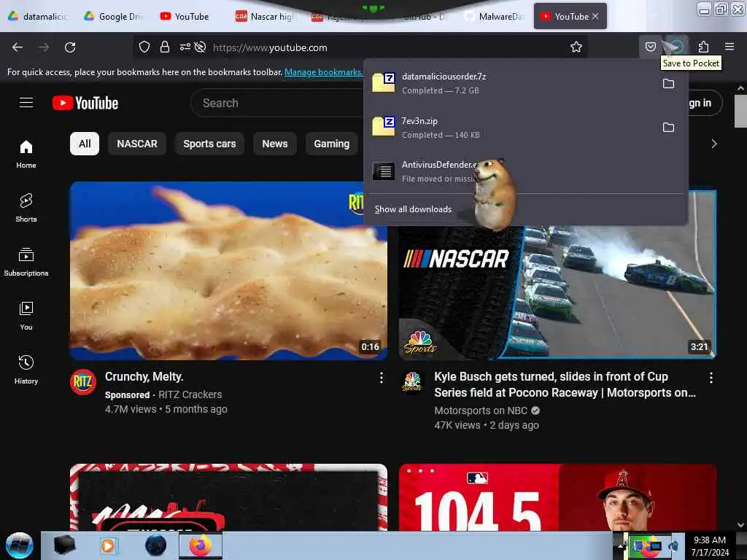Click the site security padlock icon
747x560 pixels.
click(x=165, y=47)
